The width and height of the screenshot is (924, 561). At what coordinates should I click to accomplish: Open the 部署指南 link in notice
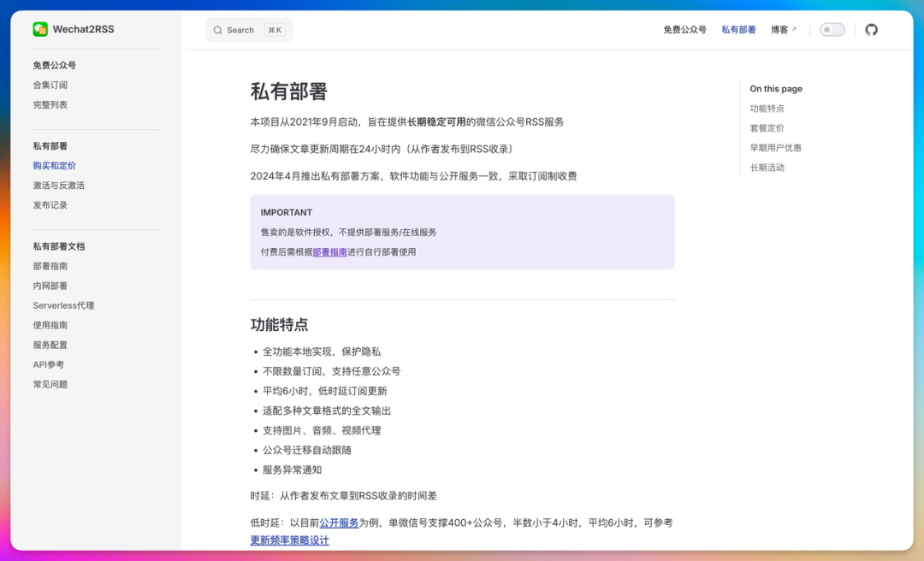click(x=329, y=252)
